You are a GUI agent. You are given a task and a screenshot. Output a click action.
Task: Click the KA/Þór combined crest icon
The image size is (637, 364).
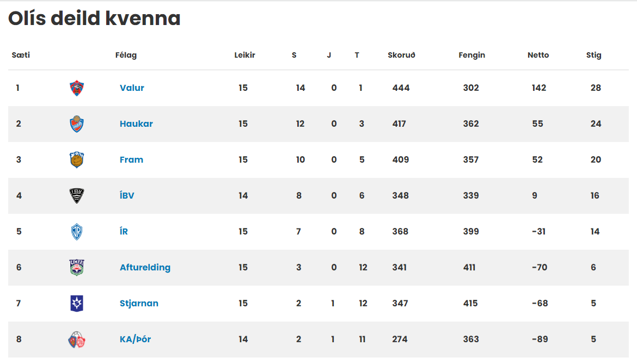coord(77,340)
